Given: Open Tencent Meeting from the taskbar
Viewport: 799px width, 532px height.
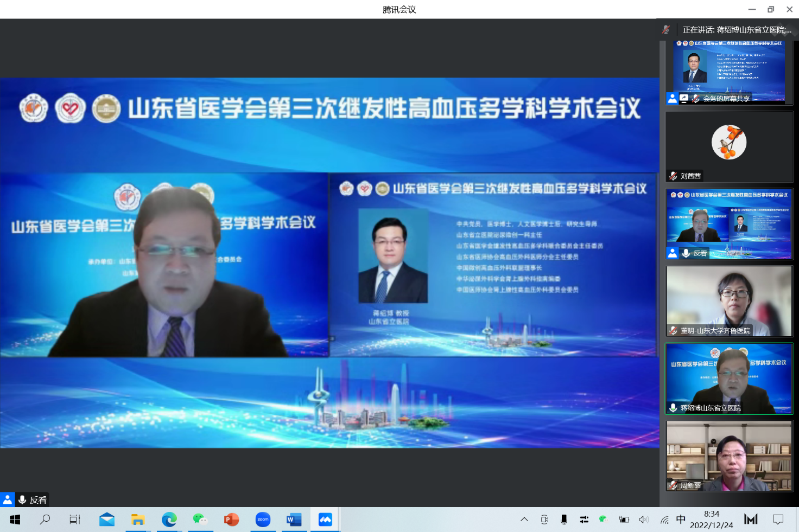Looking at the screenshot, I should (325, 520).
